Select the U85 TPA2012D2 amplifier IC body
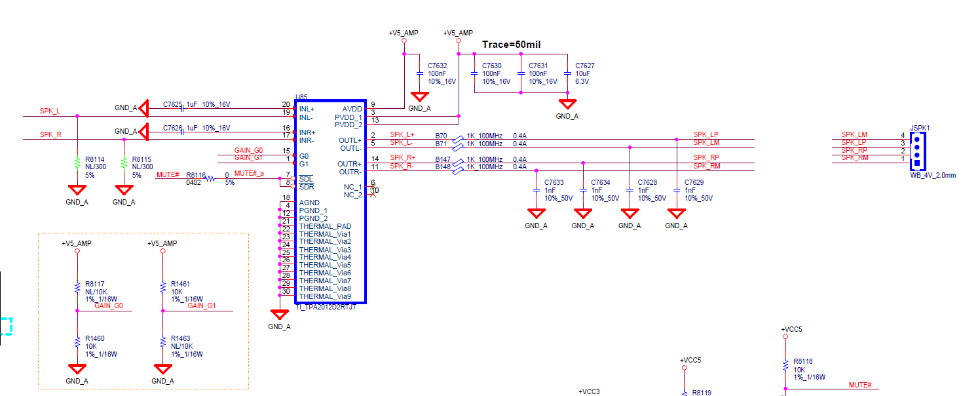The height and width of the screenshot is (396, 980). [330, 201]
